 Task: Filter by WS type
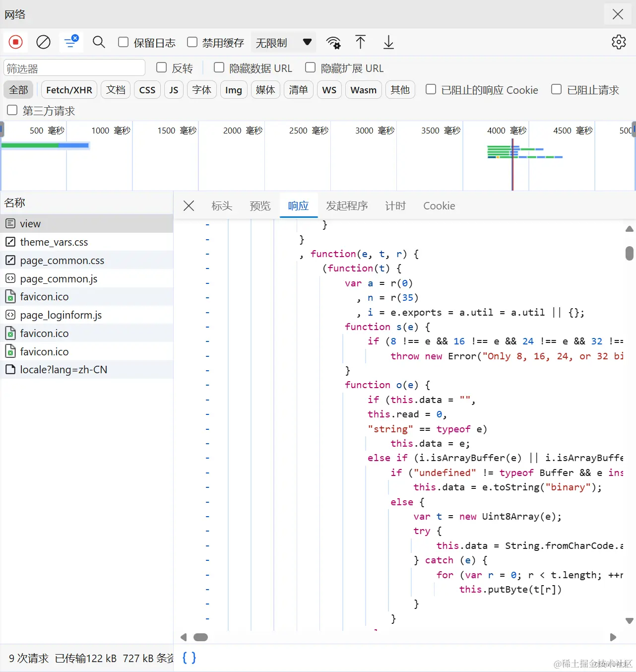point(329,90)
